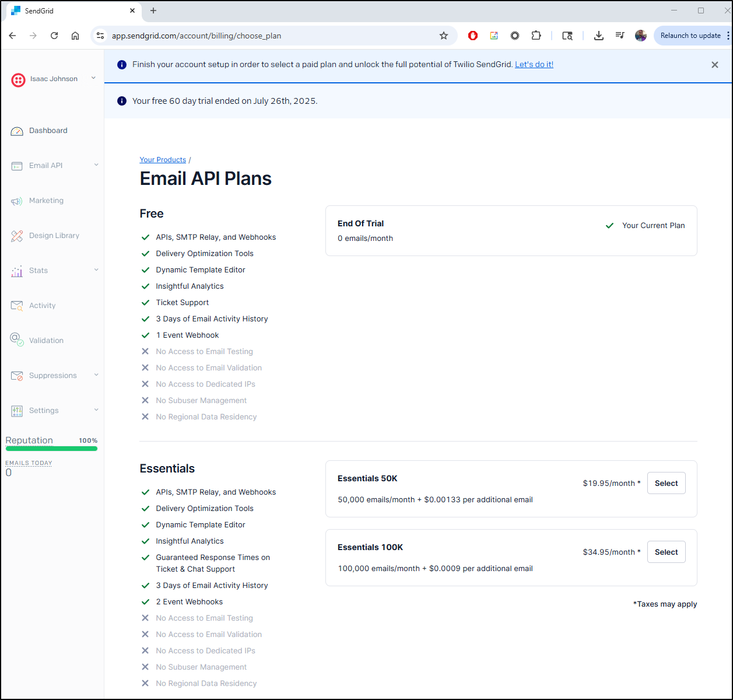733x700 pixels.
Task: Open the Dashboard menu item
Action: coord(48,131)
